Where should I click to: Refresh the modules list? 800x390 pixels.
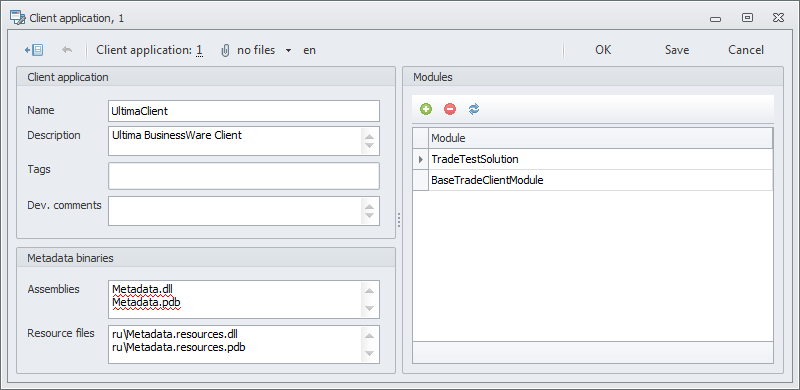[x=474, y=109]
